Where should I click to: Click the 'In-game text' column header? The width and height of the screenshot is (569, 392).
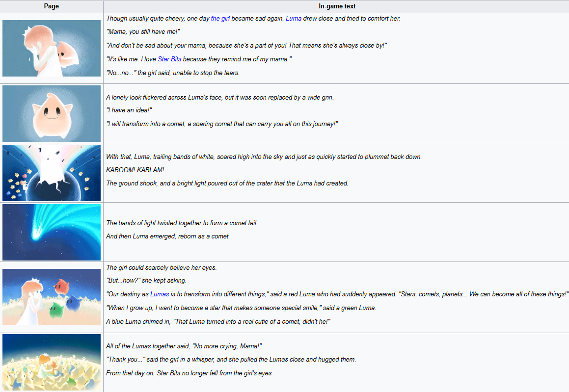[337, 6]
